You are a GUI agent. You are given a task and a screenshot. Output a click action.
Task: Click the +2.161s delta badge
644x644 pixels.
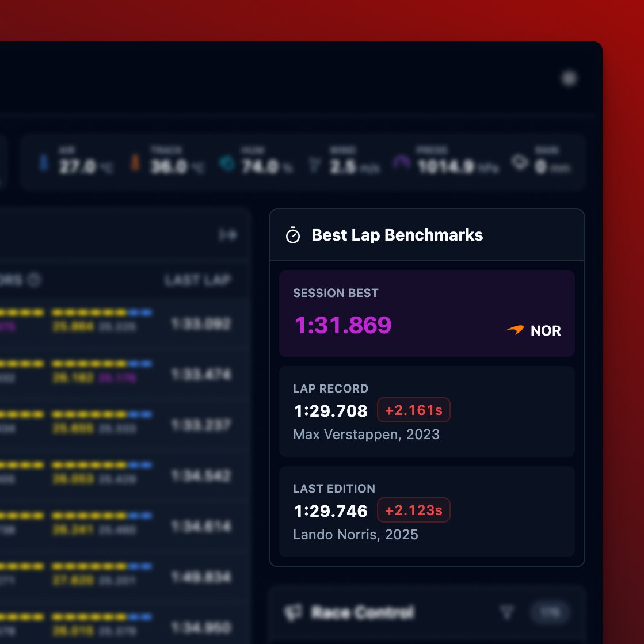414,410
